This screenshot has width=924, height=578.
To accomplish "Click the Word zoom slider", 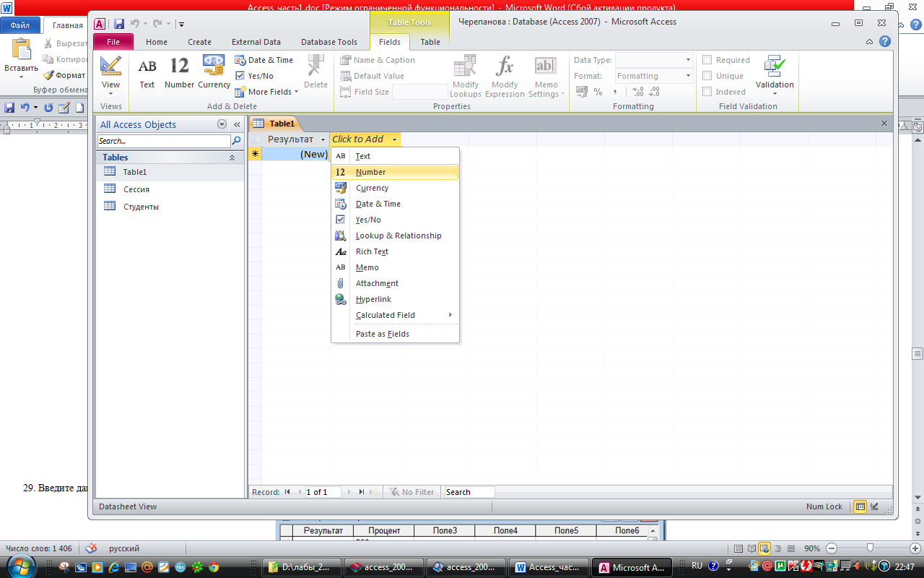I will coord(870,548).
